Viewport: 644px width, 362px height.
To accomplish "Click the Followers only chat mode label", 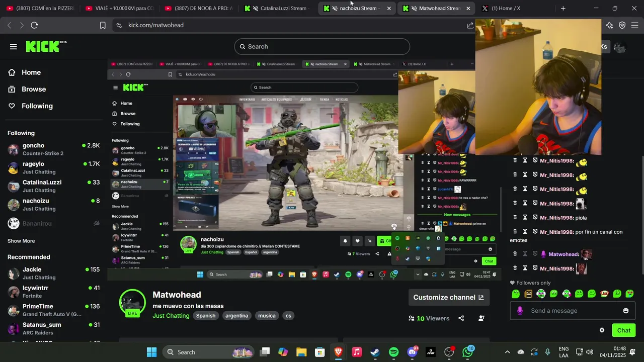I will (530, 283).
